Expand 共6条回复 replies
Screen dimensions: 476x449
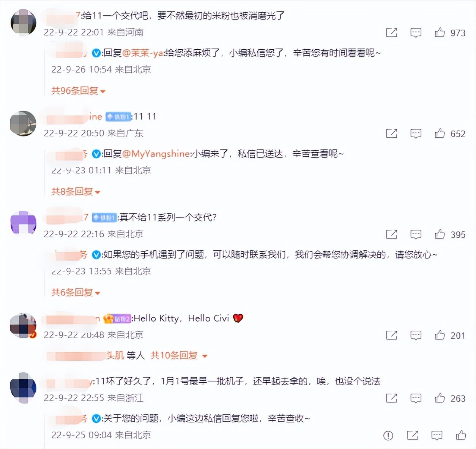click(76, 292)
